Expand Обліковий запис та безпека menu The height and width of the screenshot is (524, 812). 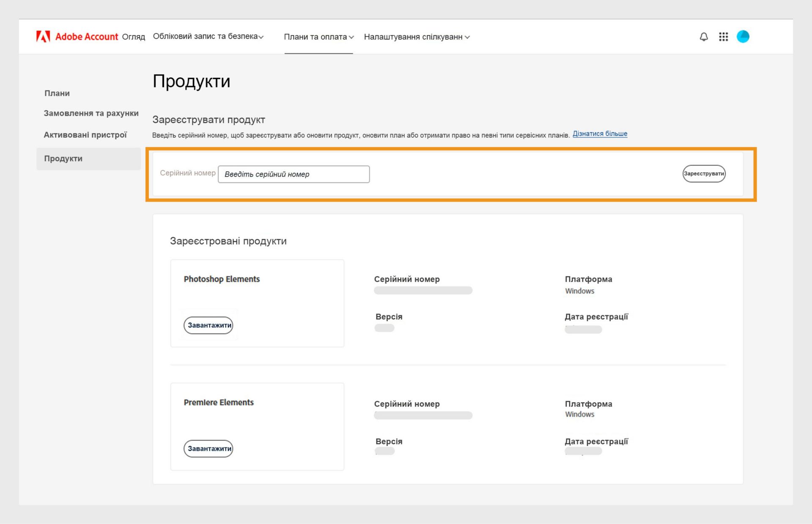(208, 36)
